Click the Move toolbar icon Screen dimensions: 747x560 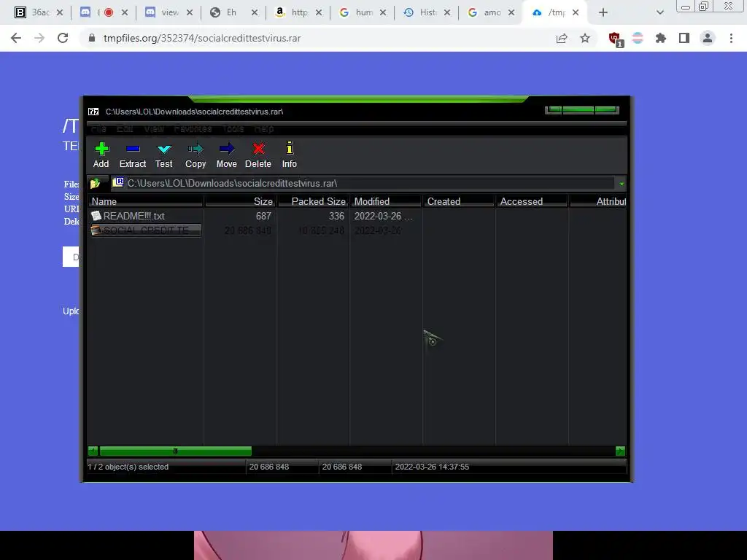click(227, 155)
